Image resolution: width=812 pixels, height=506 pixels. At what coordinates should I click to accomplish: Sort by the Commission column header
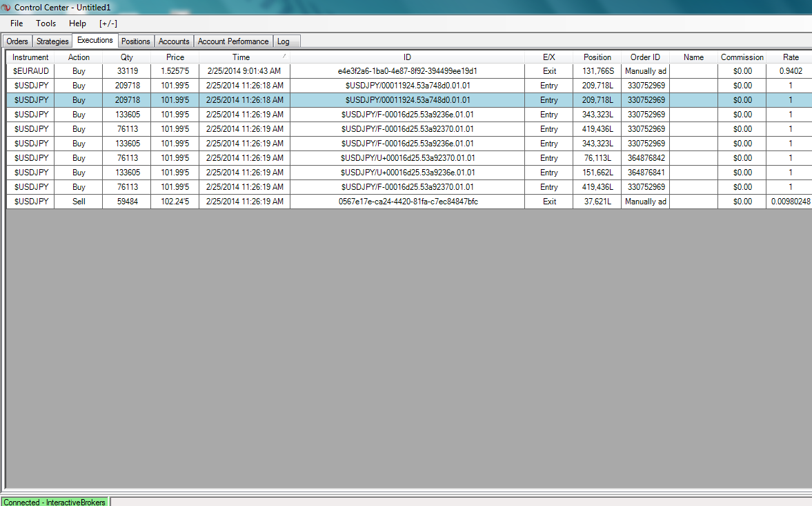tap(742, 57)
